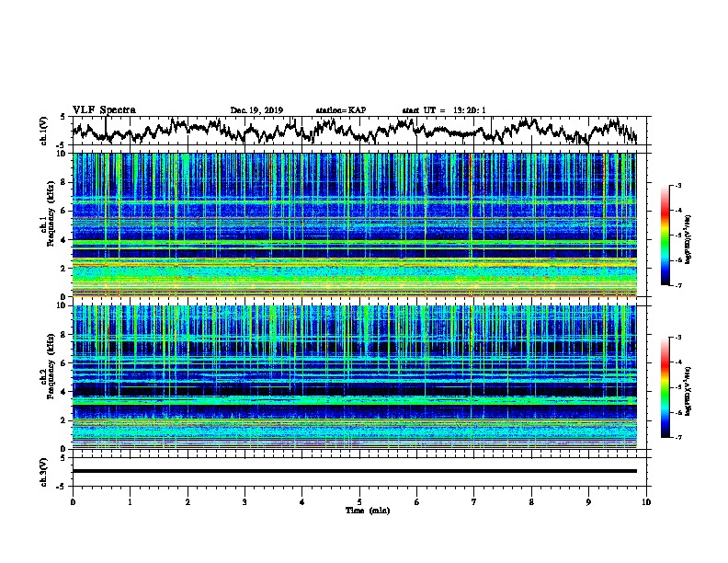Click inside the ch.1 spectrogram panel

point(355,224)
